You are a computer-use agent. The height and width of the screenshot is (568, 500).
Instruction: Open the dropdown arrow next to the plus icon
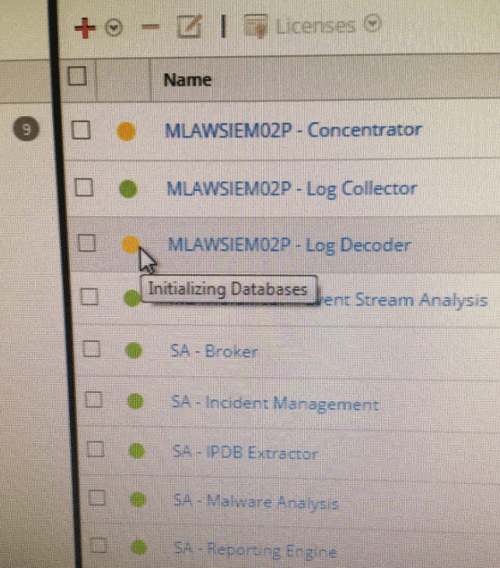click(114, 28)
